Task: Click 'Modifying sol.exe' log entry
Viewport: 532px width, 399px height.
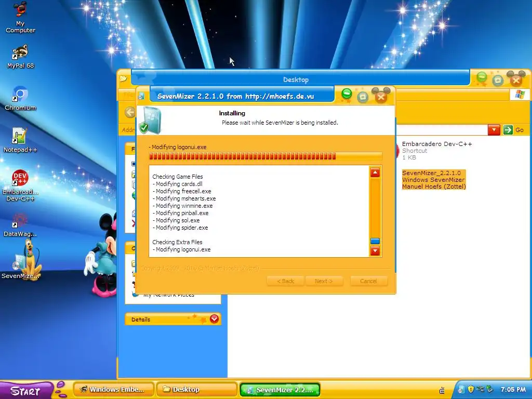Action: pyautogui.click(x=176, y=220)
